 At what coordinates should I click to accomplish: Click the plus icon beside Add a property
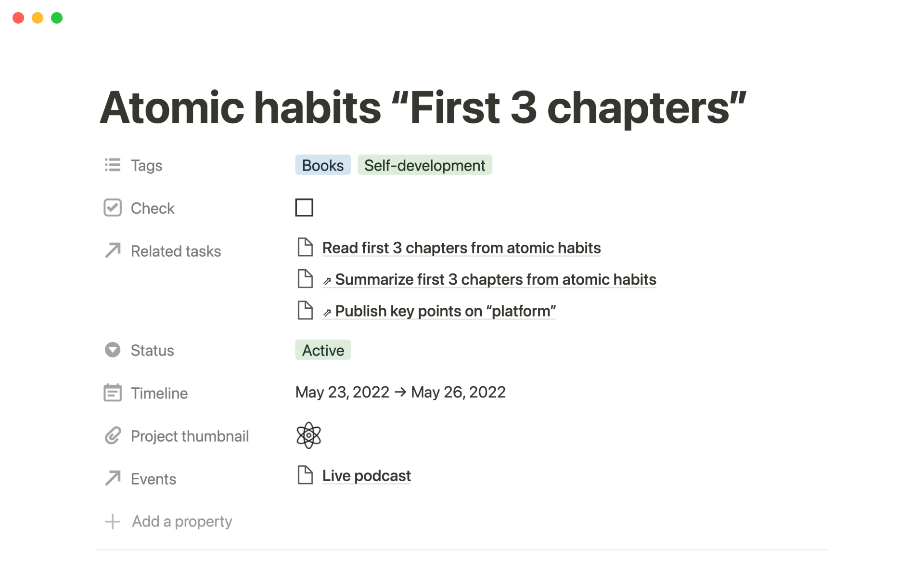point(113,521)
